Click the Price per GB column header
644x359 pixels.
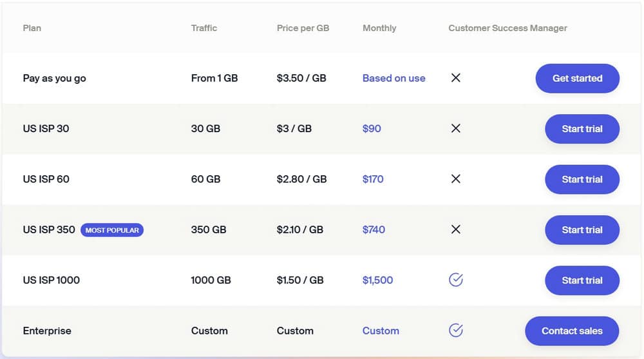click(303, 28)
